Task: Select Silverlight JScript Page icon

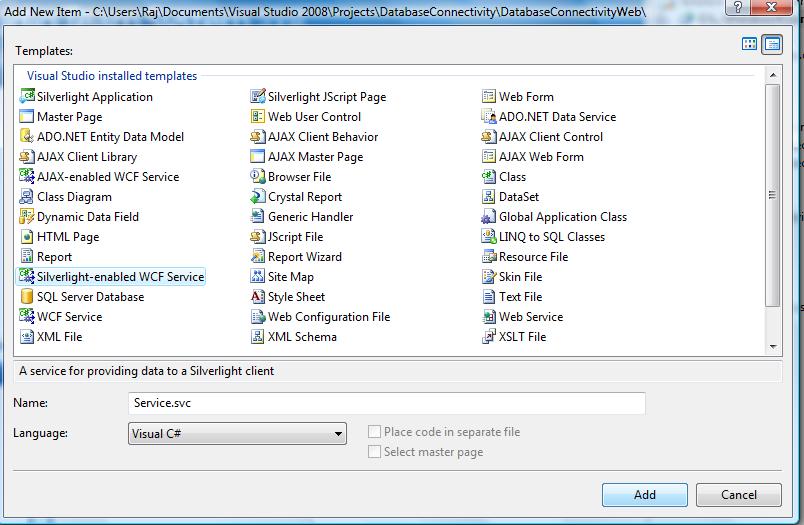Action: [x=257, y=96]
